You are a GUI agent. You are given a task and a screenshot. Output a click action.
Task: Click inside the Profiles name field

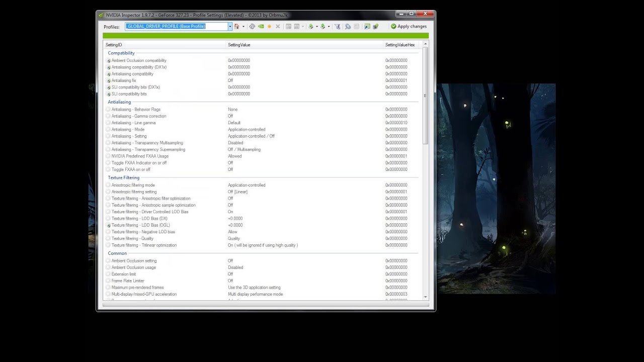point(176,26)
